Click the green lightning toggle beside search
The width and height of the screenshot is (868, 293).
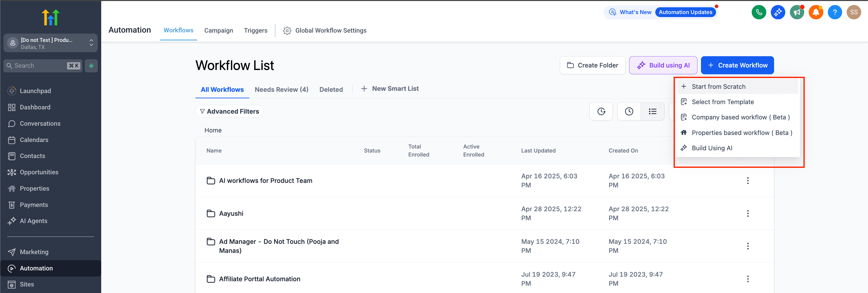[x=91, y=65]
